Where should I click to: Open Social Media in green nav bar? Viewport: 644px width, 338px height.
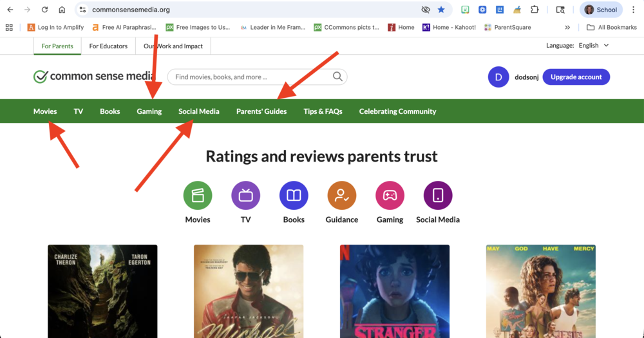pos(199,111)
